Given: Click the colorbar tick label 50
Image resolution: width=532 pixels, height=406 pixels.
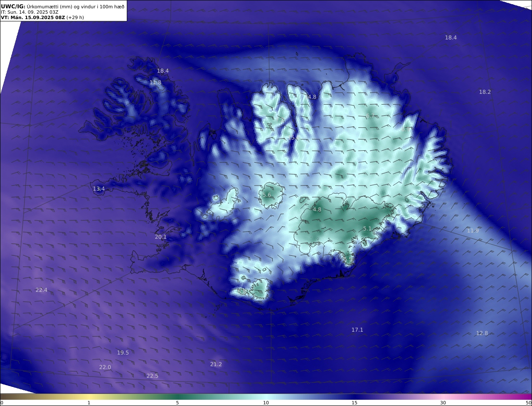Looking at the screenshot, I should pos(528,403).
